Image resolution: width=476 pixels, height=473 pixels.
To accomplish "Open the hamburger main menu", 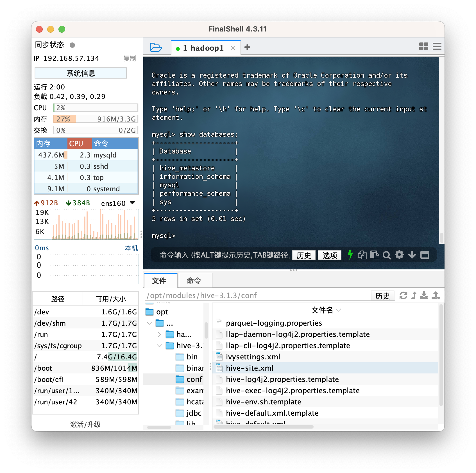I will [x=437, y=46].
